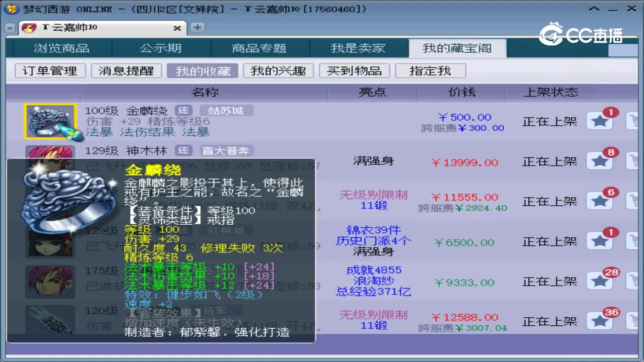Screen dimensions: 644x362
Task: Click the favorite star for ¥500.00 item
Action: pyautogui.click(x=600, y=121)
